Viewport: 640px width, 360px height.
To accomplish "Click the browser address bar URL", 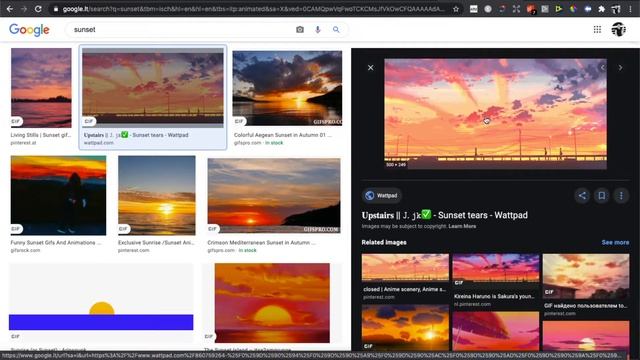I will coord(253,9).
